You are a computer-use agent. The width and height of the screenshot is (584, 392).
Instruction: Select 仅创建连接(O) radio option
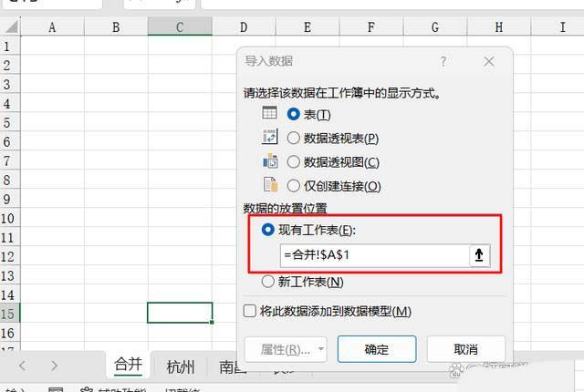pyautogui.click(x=294, y=186)
